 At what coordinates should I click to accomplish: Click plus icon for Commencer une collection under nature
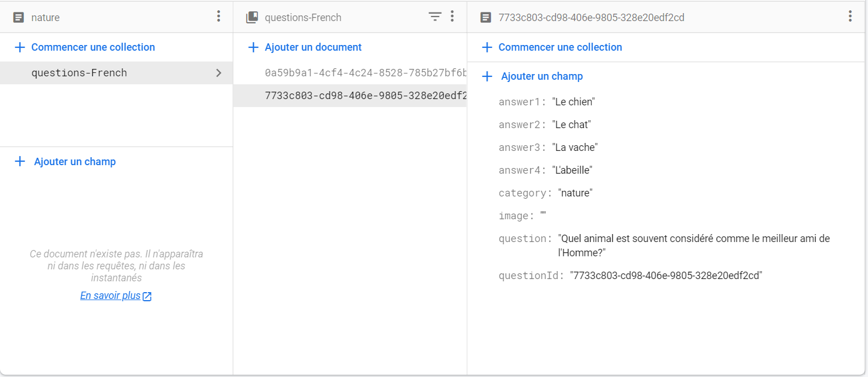click(x=20, y=47)
